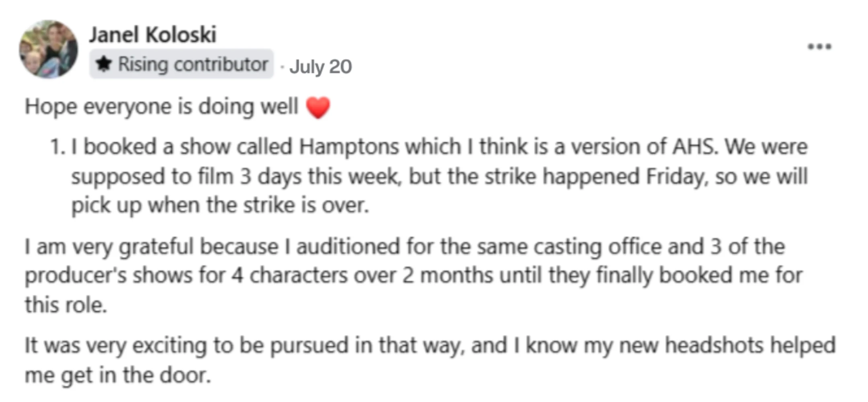Click the "Hope everyone is doing well" line
868x402 pixels.
tap(162, 107)
